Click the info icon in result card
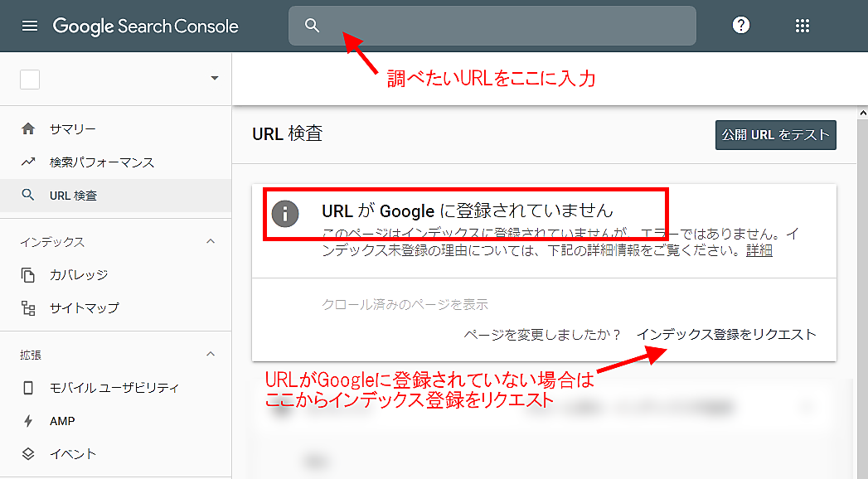Viewport: 868px width, 479px height. [x=285, y=214]
